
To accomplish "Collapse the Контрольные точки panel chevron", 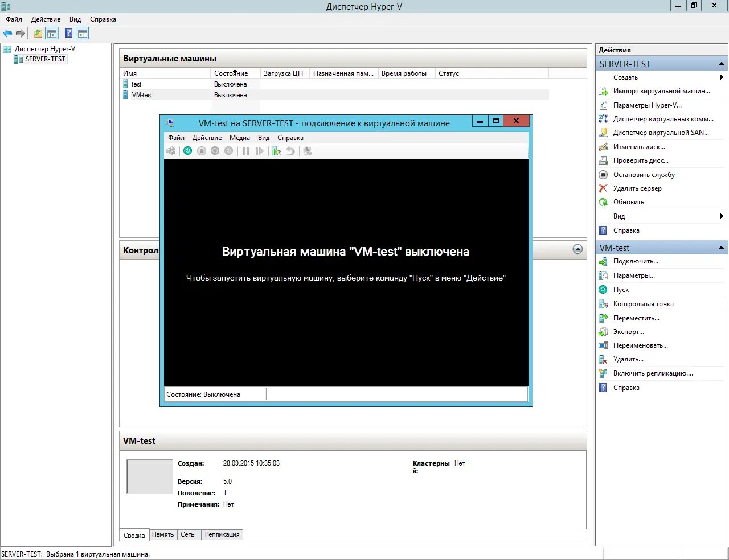I will 578,249.
